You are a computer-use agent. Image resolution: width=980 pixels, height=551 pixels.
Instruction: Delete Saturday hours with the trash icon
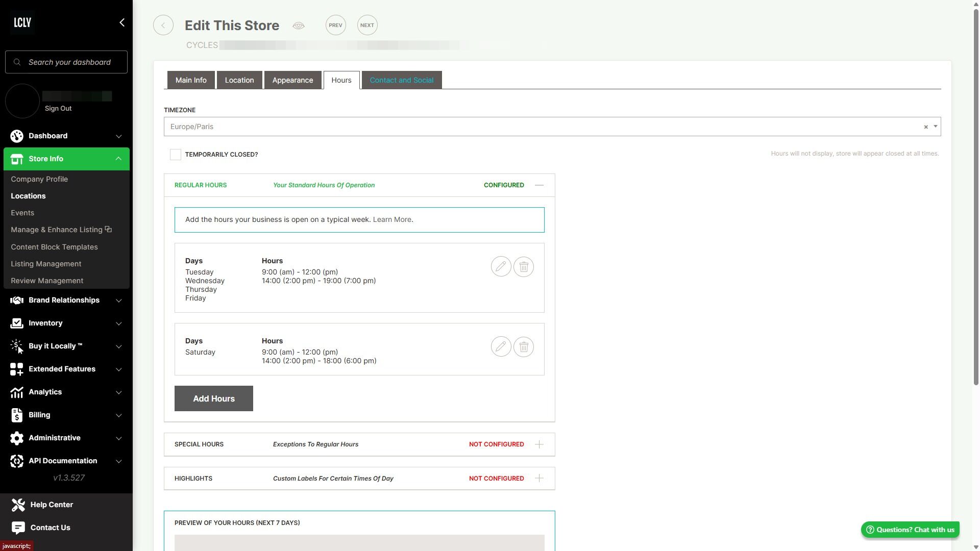[x=523, y=347]
